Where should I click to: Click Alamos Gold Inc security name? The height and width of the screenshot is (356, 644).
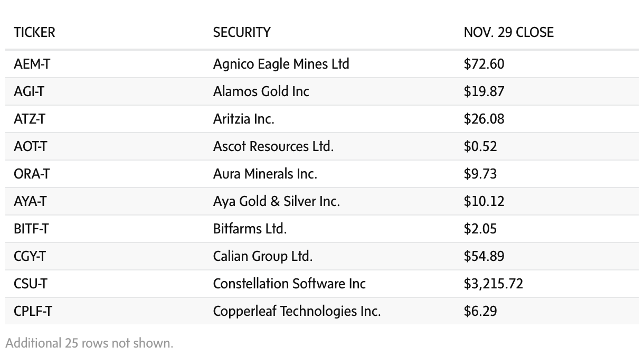pyautogui.click(x=261, y=91)
